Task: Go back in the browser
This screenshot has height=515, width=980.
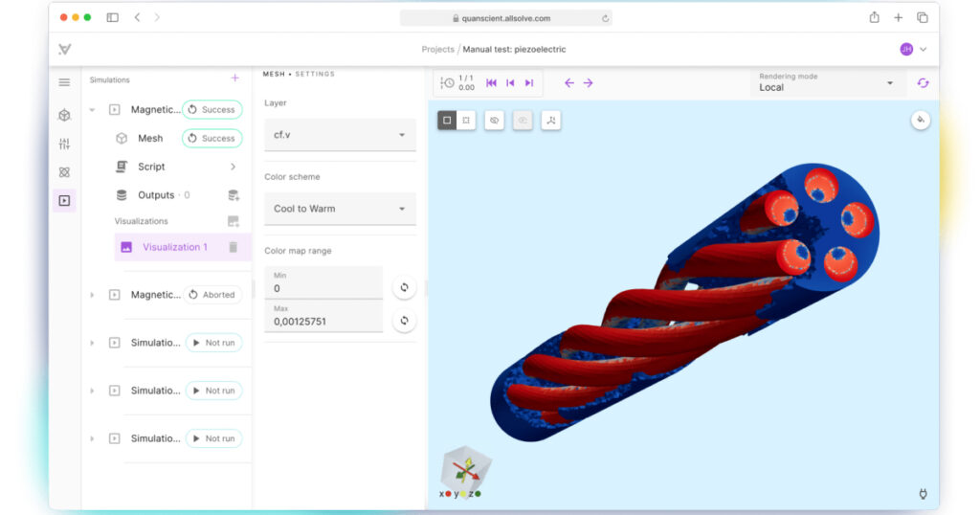Action: pyautogui.click(x=138, y=17)
